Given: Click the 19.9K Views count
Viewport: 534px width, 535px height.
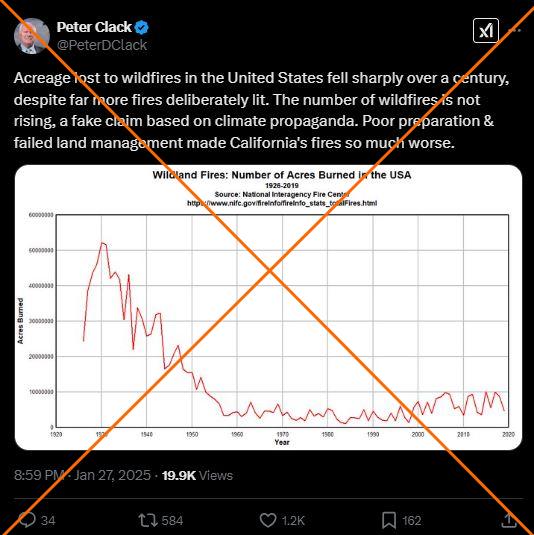Looking at the screenshot, I should (197, 475).
